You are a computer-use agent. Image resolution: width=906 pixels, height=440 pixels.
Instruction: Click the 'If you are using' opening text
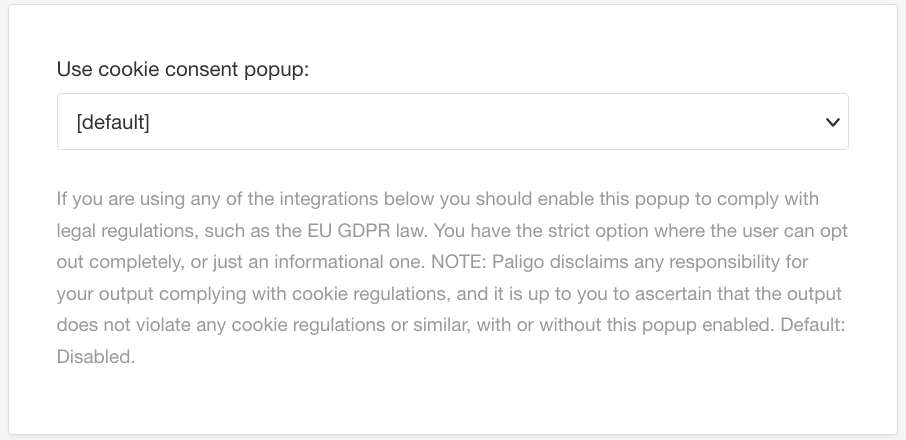pos(116,199)
